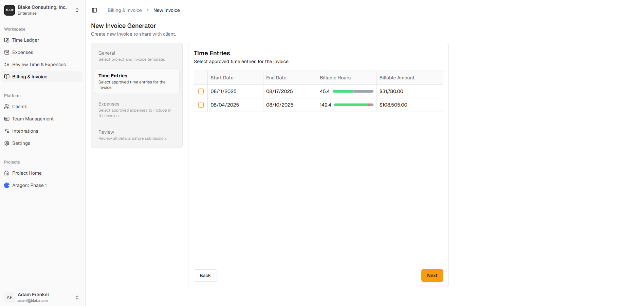Click the Next button
The image size is (644, 306).
click(432, 275)
